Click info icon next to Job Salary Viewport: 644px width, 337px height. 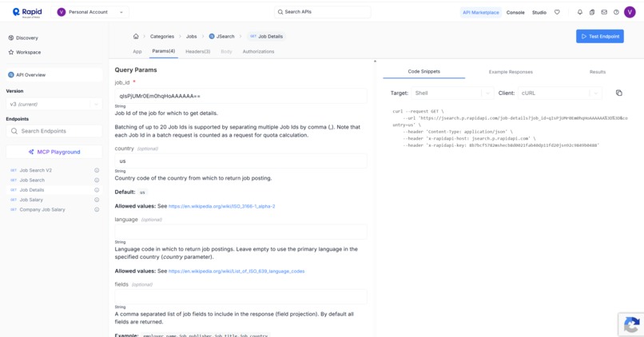[x=97, y=200]
